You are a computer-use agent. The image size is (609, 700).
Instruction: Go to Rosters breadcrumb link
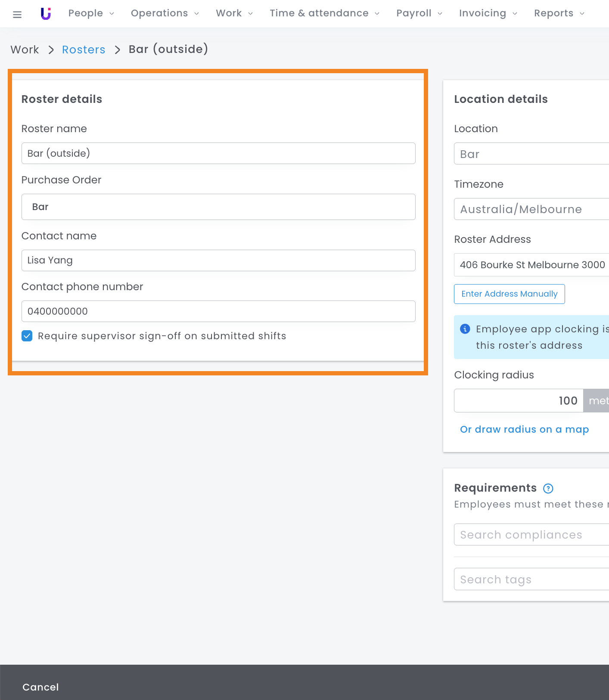click(x=84, y=50)
